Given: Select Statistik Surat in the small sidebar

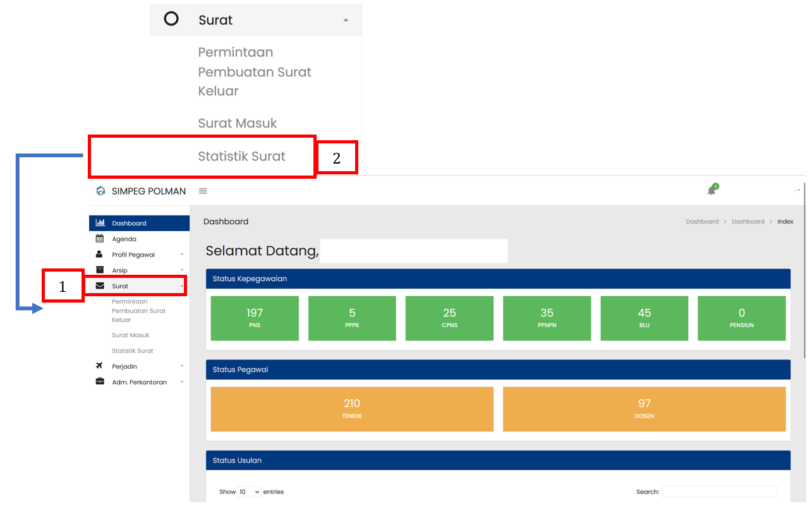Looking at the screenshot, I should coord(133,351).
